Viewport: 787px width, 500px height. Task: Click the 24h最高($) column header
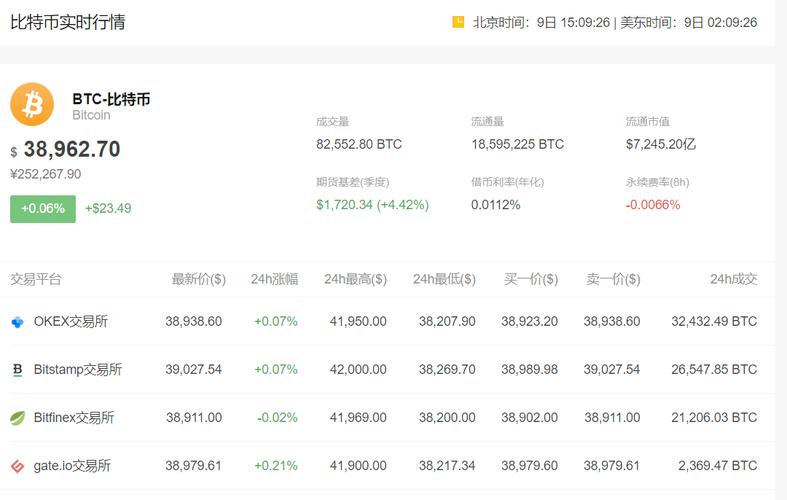click(x=355, y=279)
